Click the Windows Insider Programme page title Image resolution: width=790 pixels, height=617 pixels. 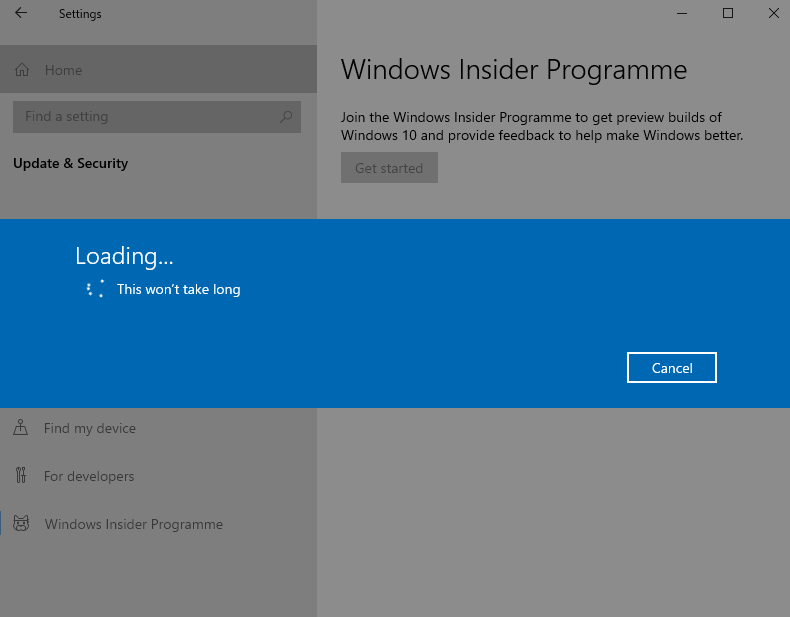514,70
